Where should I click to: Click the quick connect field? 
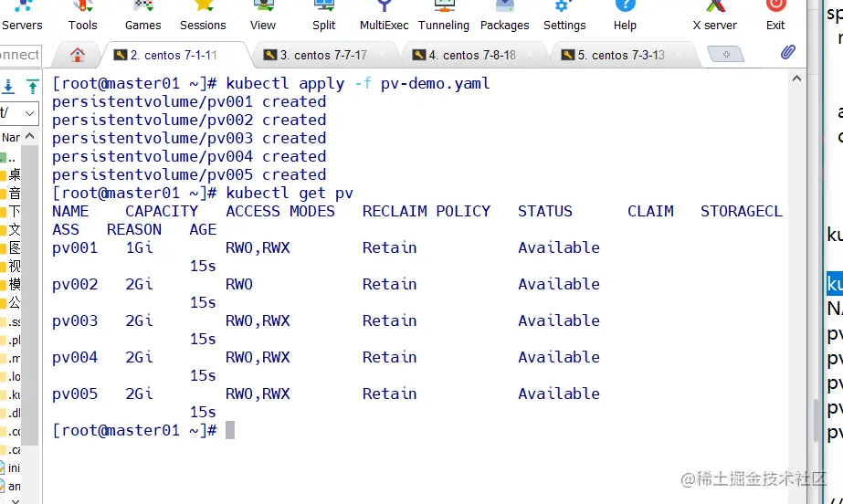tap(20, 55)
